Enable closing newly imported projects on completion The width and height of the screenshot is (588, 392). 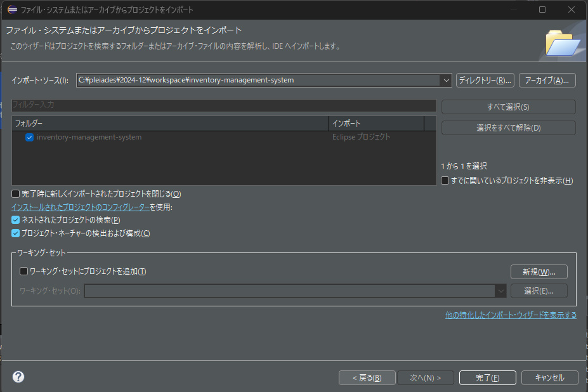point(16,193)
